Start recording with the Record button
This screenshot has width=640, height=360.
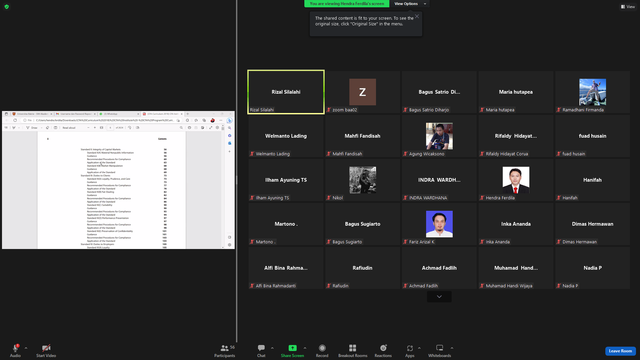tap(322, 351)
